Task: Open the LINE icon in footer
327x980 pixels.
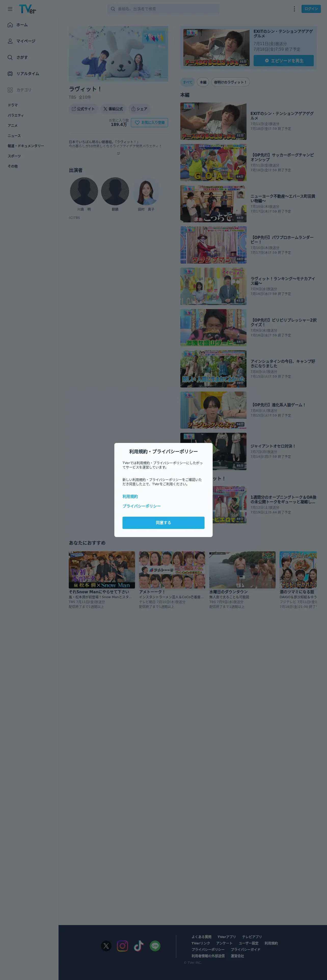Action: point(155,946)
